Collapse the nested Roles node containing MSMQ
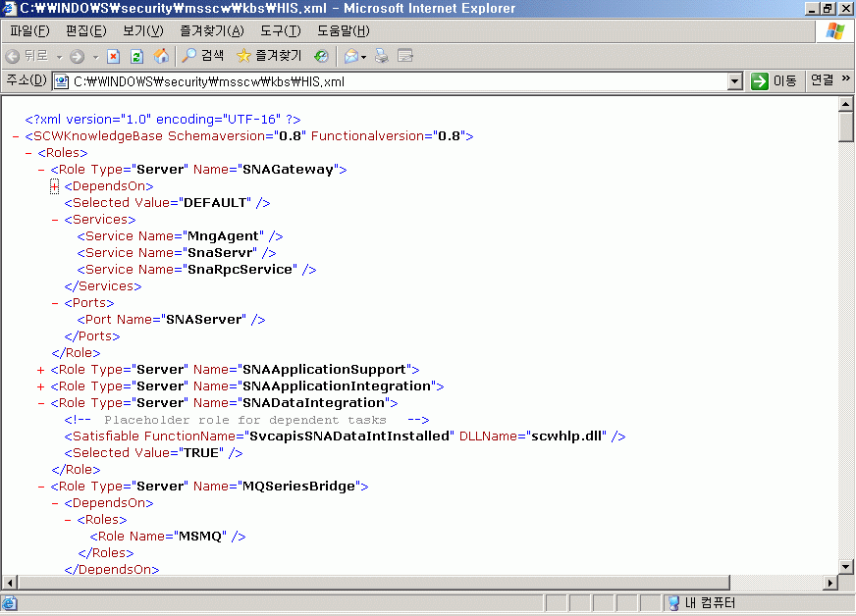The image size is (856, 616). coord(68,520)
